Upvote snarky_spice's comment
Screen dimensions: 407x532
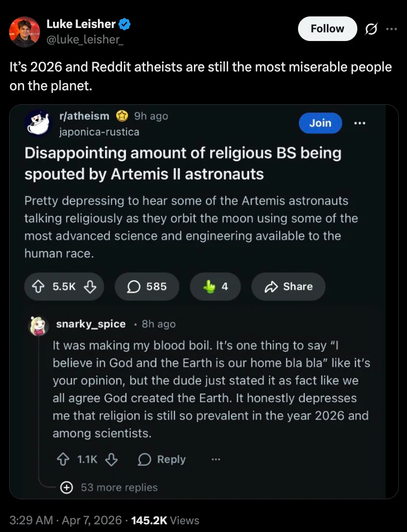63,460
